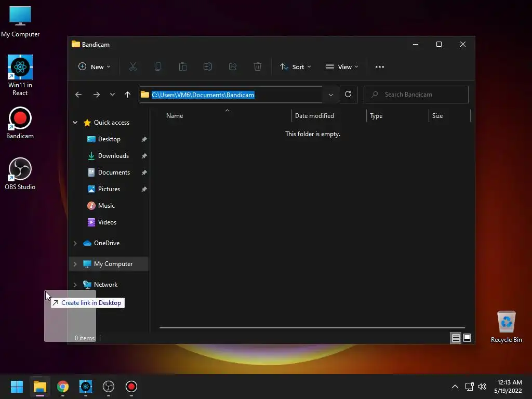Image resolution: width=532 pixels, height=399 pixels.
Task: Click OBS Studio taskbar icon
Action: click(x=109, y=387)
